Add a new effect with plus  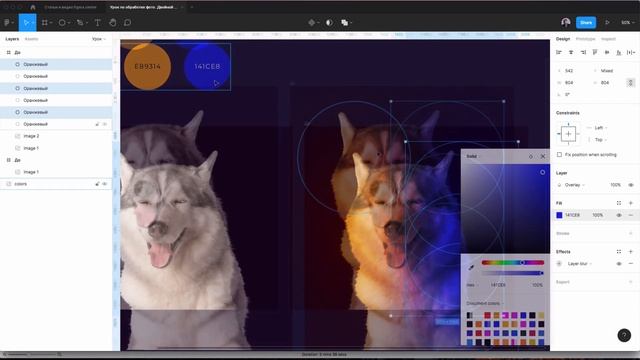pos(631,251)
